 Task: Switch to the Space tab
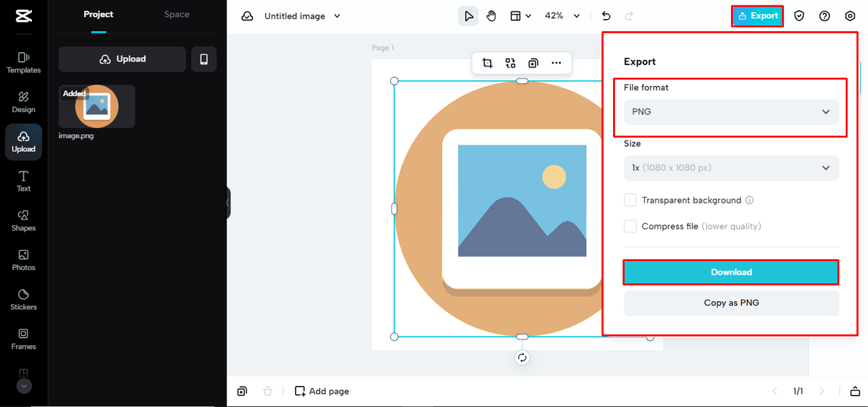point(176,14)
